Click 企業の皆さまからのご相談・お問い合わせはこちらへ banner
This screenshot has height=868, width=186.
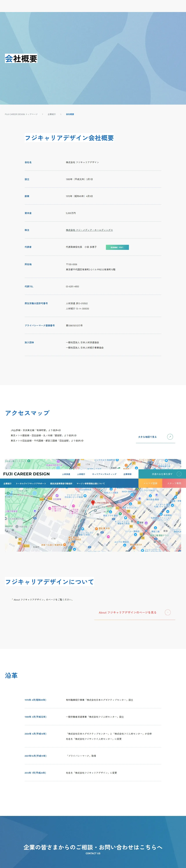point(93,847)
